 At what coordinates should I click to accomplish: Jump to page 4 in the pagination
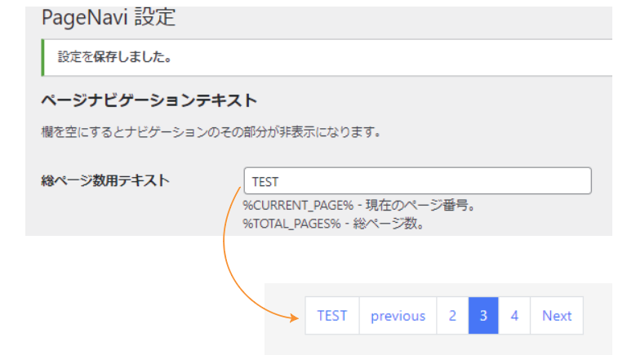tap(514, 316)
